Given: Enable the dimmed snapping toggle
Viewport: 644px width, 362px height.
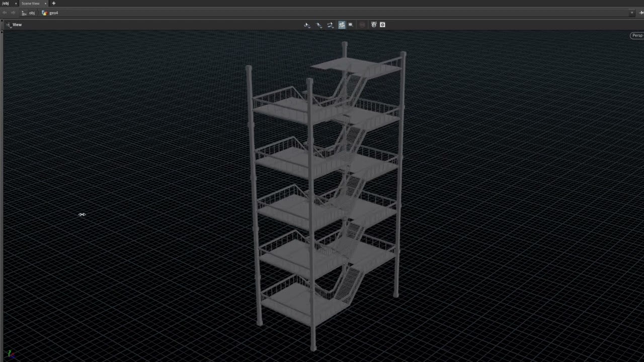Looking at the screenshot, I should [x=362, y=24].
